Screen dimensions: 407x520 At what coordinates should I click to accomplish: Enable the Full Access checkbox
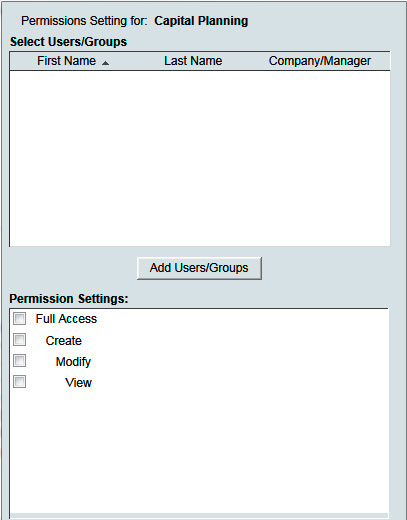[19, 319]
